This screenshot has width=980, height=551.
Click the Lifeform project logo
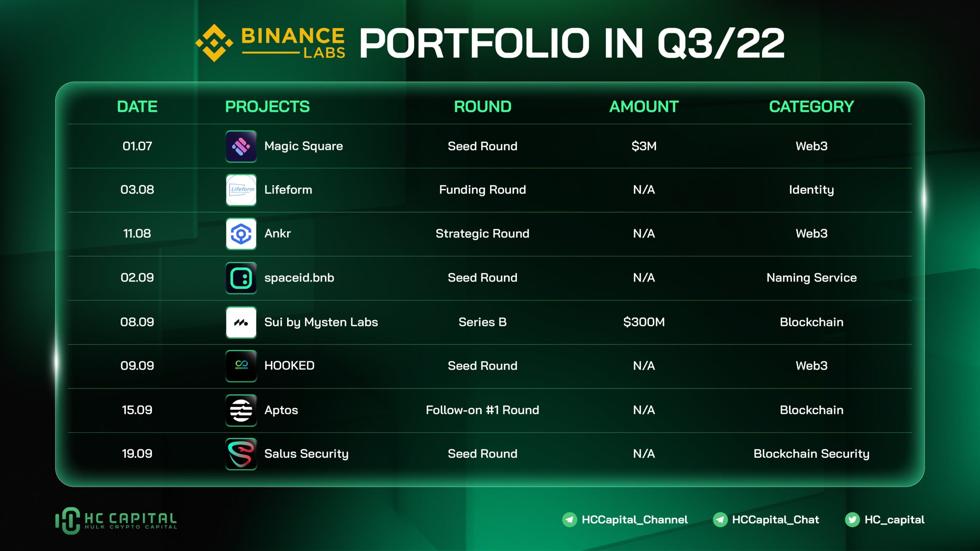pos(241,190)
